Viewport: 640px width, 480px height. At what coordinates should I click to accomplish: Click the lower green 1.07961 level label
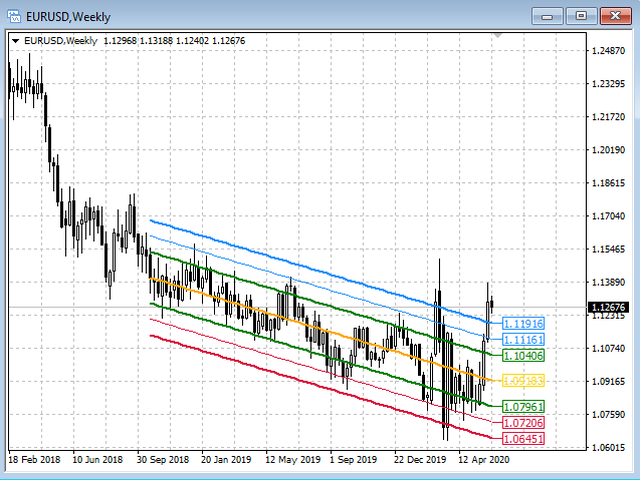click(x=523, y=407)
